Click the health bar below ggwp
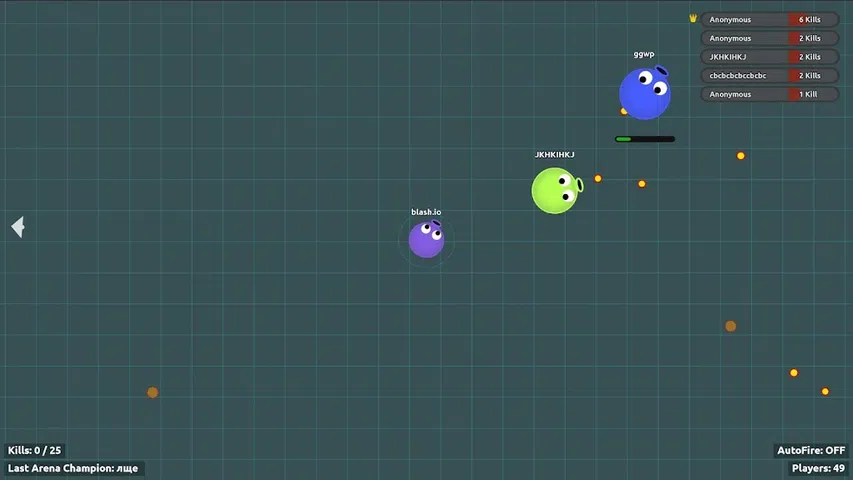853x480 pixels. point(644,139)
